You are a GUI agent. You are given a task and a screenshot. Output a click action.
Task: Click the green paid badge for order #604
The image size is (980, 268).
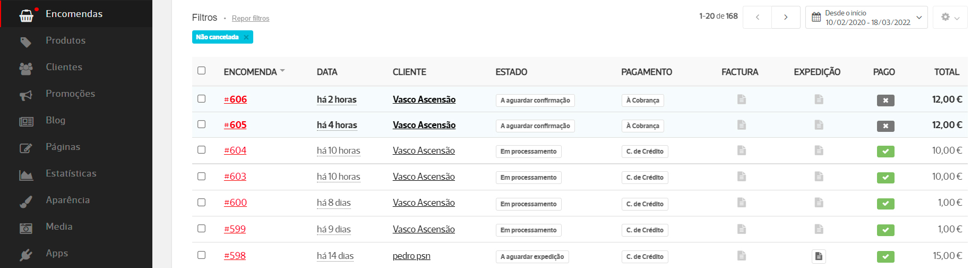(x=885, y=152)
